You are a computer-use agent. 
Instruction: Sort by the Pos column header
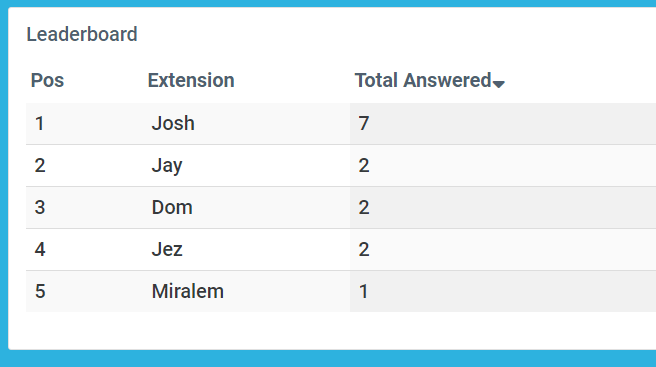click(47, 80)
